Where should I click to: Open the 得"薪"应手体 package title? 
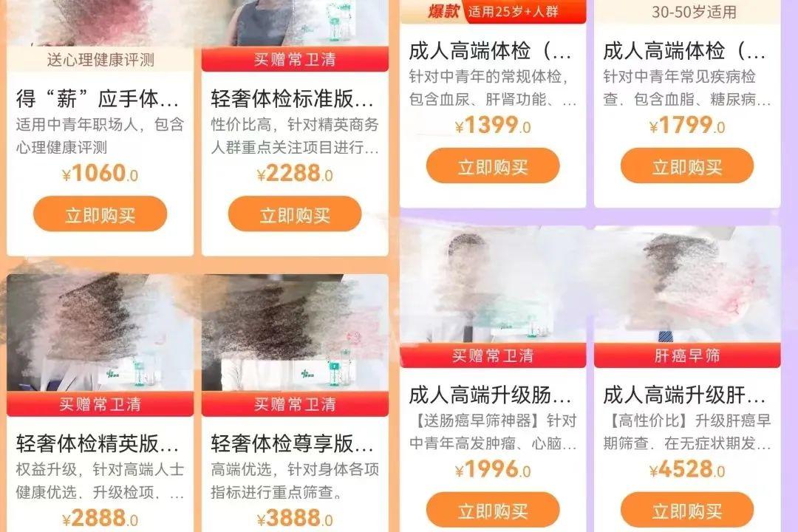point(98,99)
